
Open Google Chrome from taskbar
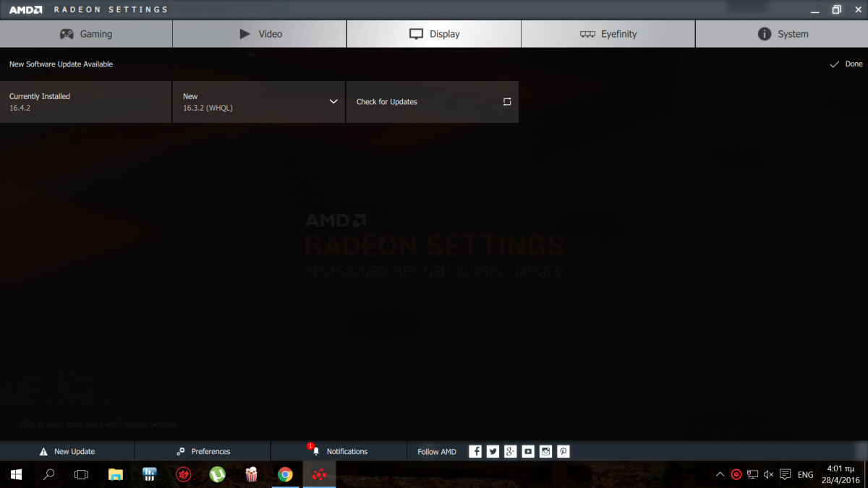285,475
